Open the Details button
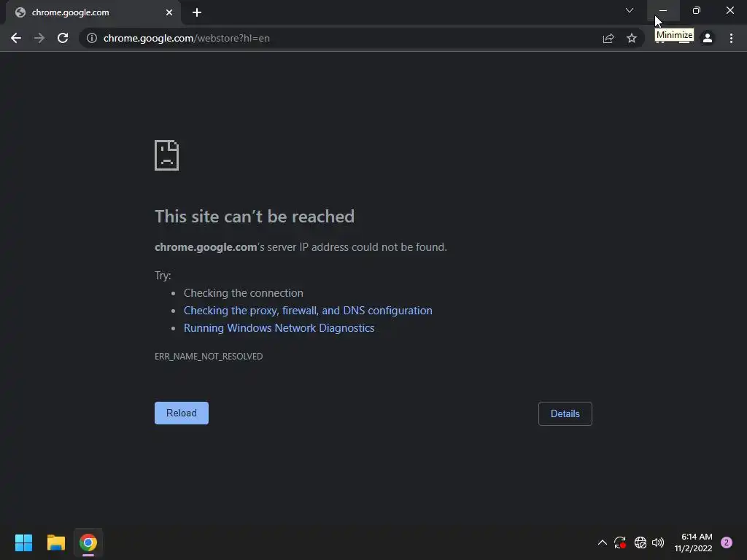The width and height of the screenshot is (747, 560). pyautogui.click(x=565, y=414)
